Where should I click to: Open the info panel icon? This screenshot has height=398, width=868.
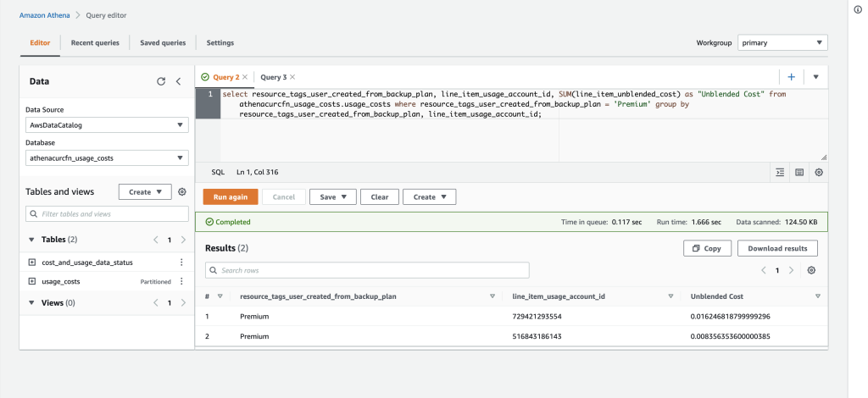858,9
